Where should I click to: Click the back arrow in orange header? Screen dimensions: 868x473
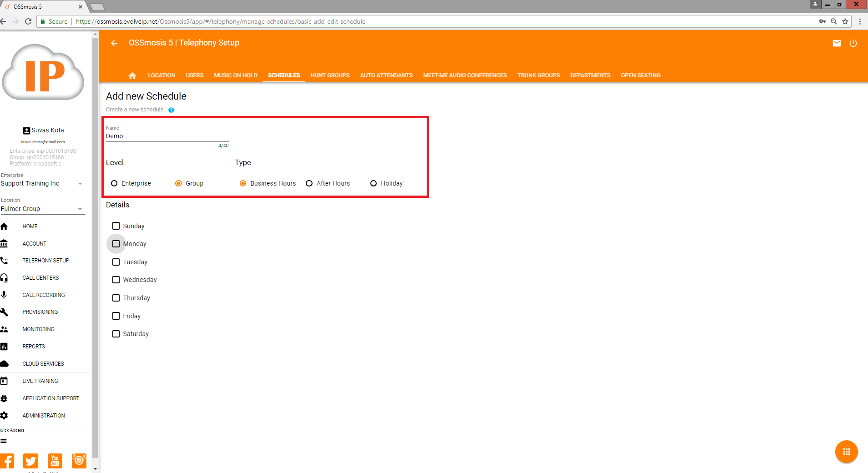[x=114, y=43]
